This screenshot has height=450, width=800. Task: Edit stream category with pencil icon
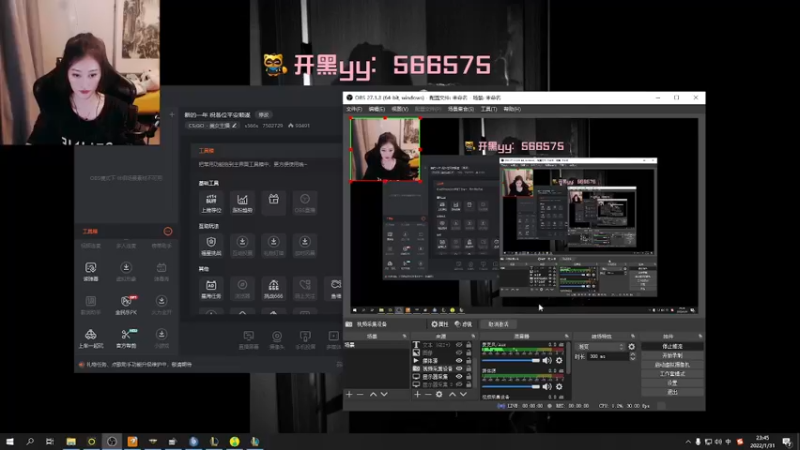click(x=234, y=126)
